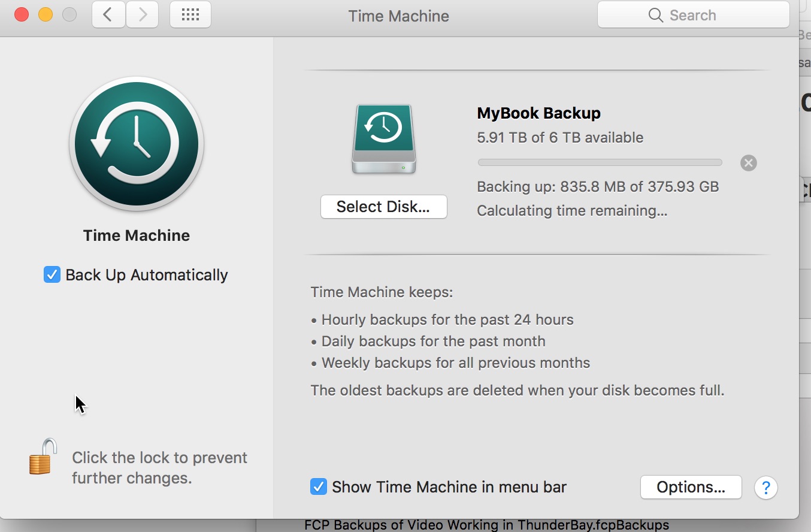The width and height of the screenshot is (811, 532).
Task: Uncheck Show Time Machine in menu bar
Action: [x=319, y=486]
